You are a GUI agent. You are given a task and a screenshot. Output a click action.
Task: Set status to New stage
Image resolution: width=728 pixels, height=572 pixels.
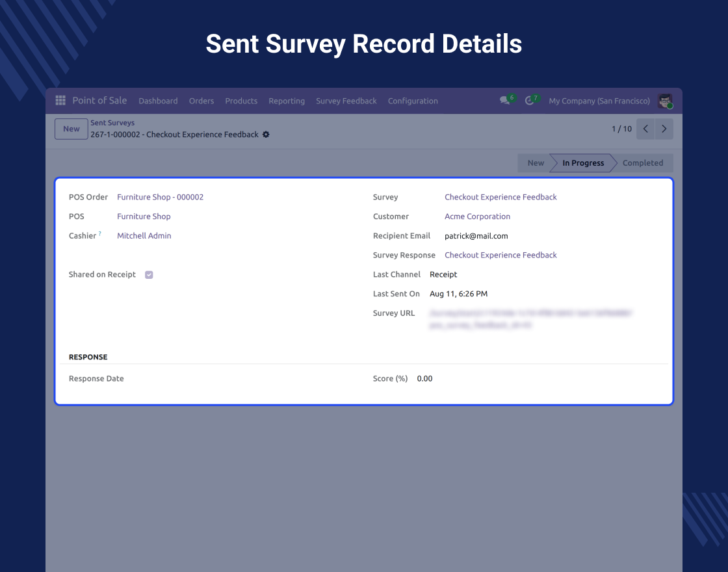click(x=536, y=163)
